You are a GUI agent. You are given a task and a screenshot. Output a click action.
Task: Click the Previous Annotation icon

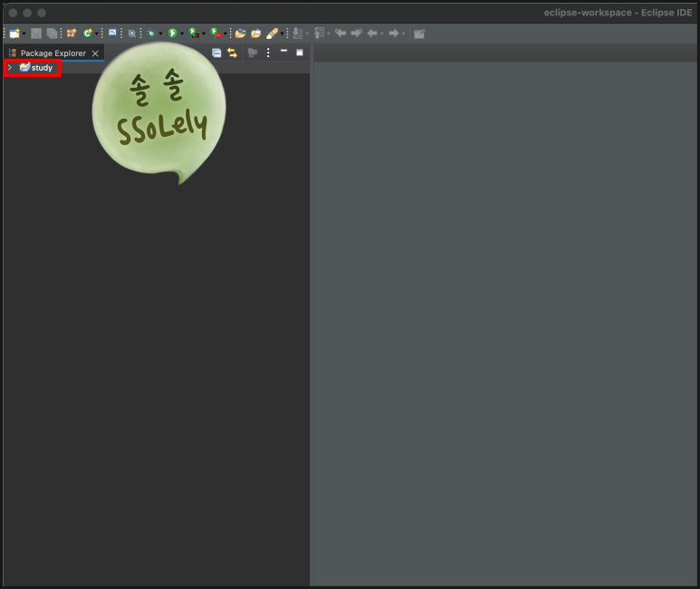tap(320, 34)
